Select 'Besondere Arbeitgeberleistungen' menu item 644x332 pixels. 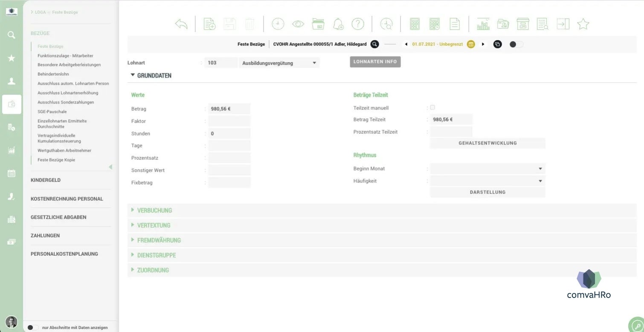pos(69,65)
